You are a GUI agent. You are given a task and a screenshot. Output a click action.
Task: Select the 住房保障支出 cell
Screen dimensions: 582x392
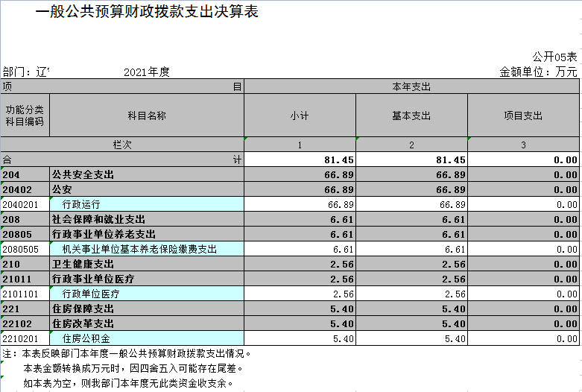tap(147, 309)
